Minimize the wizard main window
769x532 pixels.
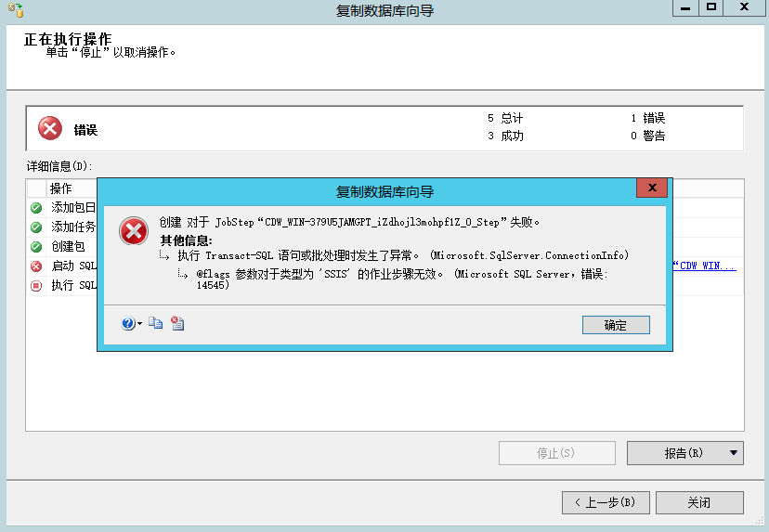pos(685,7)
